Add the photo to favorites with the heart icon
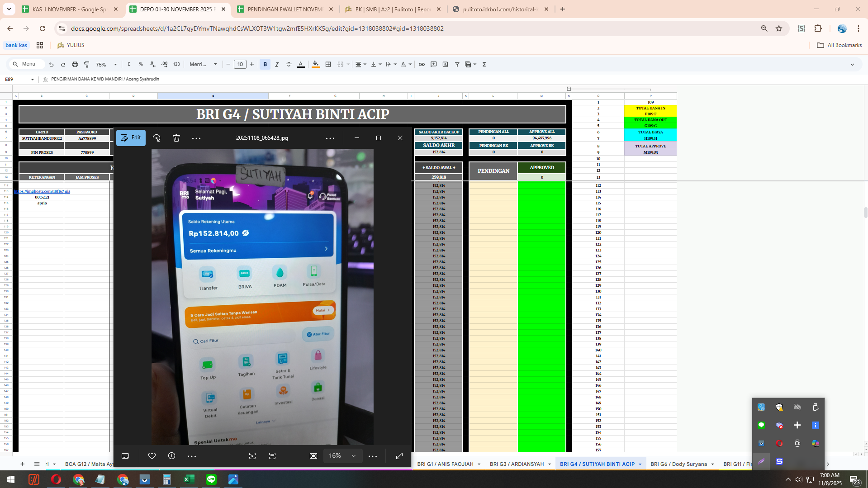Image resolution: width=868 pixels, height=488 pixels. pyautogui.click(x=152, y=456)
